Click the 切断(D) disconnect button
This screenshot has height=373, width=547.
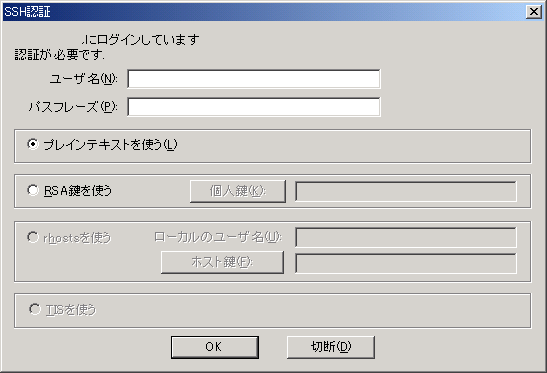(331, 347)
